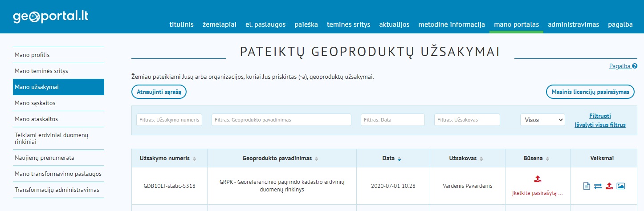Sort the table by Data column arrows
This screenshot has height=211, width=644.
tap(399, 158)
